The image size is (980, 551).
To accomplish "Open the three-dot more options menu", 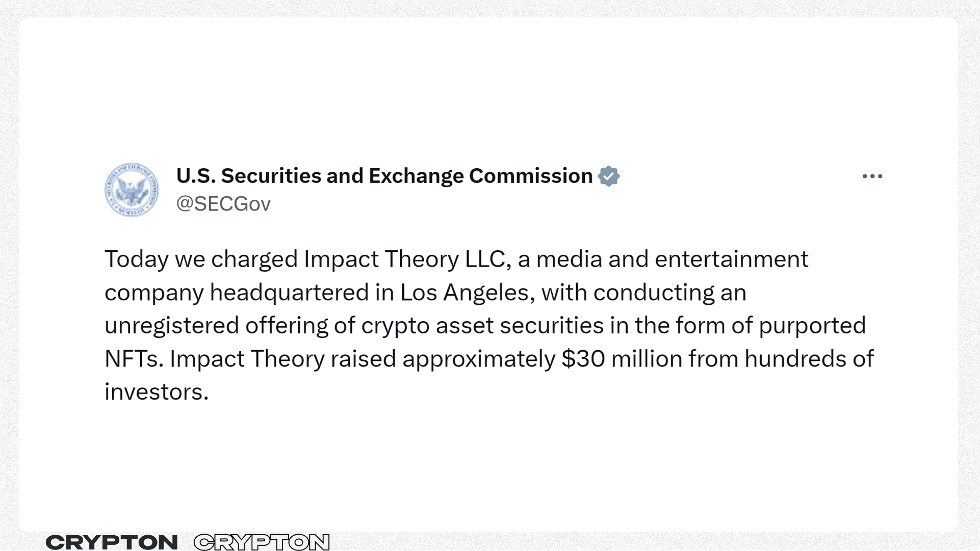I will pos(872,176).
